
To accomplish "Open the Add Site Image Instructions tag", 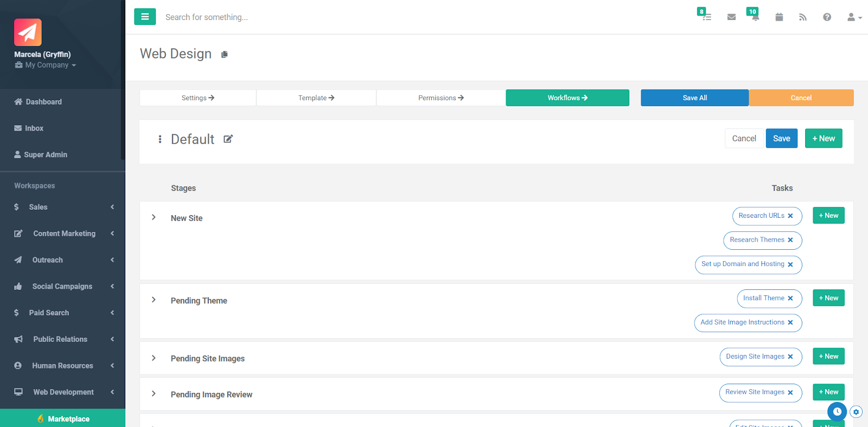I will (742, 322).
